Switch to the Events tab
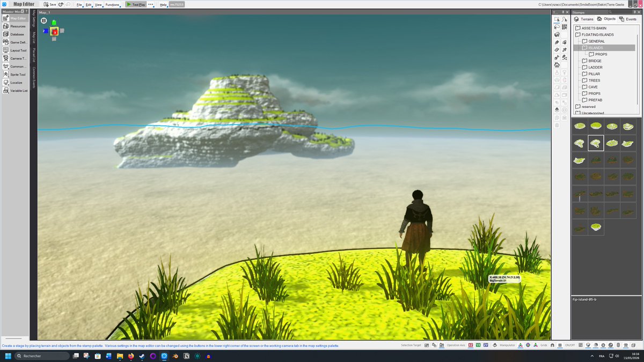 [x=628, y=19]
